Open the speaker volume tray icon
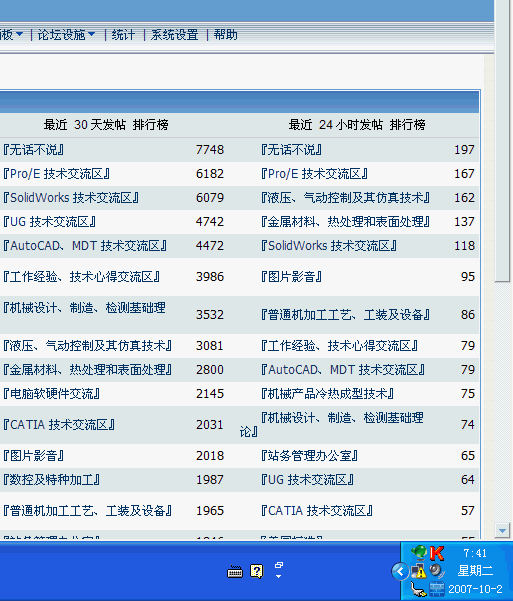 (437, 571)
